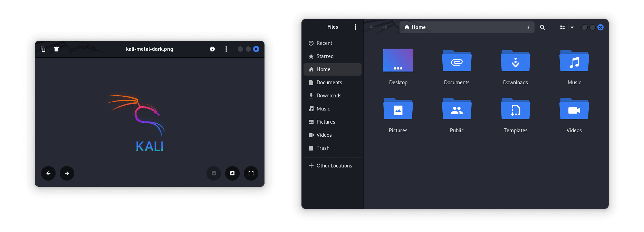644x232 pixels.
Task: Open the Files sidebar kebab menu
Action: tap(356, 27)
